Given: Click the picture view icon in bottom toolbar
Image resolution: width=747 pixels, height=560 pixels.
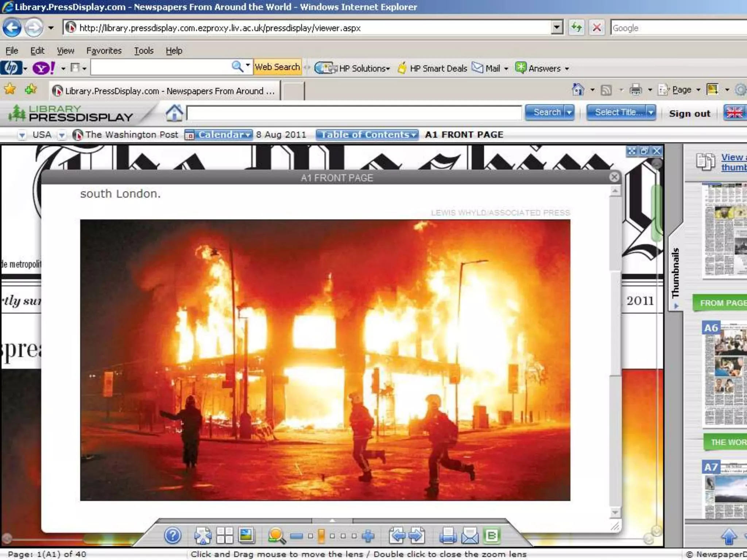Looking at the screenshot, I should coord(247,535).
